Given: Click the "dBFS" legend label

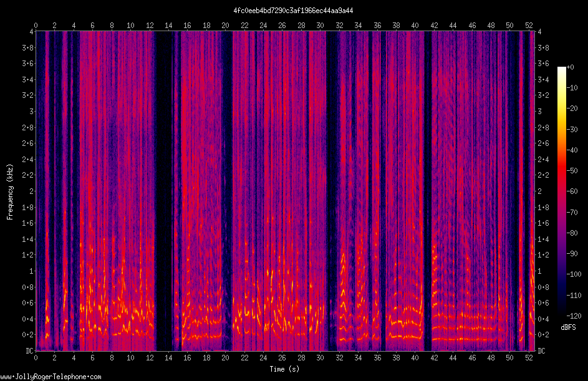Looking at the screenshot, I should (568, 327).
